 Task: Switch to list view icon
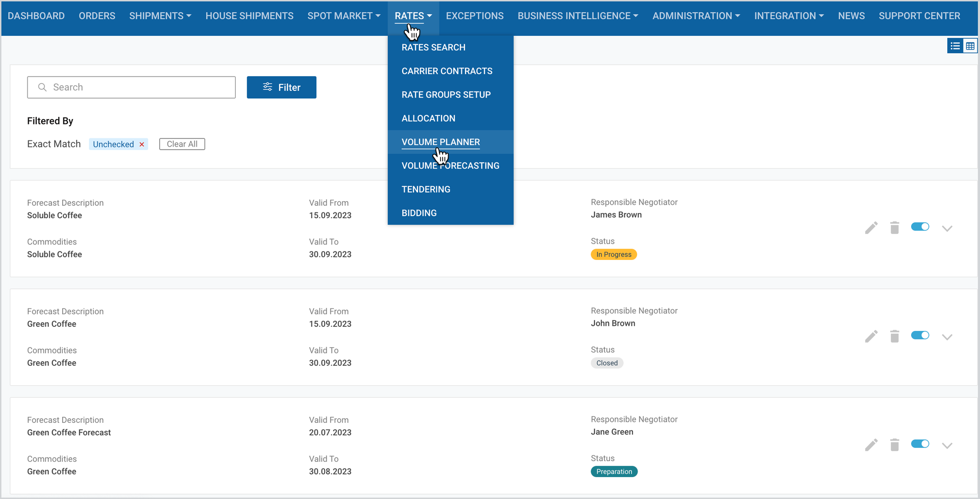tap(955, 46)
